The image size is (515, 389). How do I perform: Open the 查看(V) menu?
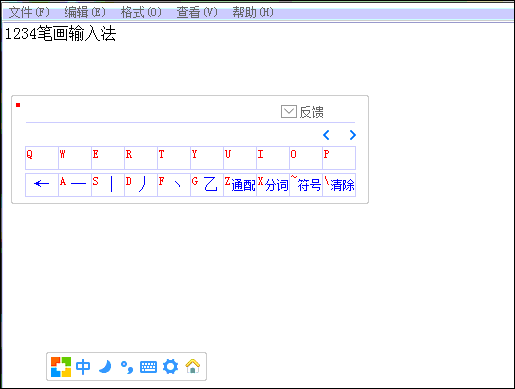(197, 12)
